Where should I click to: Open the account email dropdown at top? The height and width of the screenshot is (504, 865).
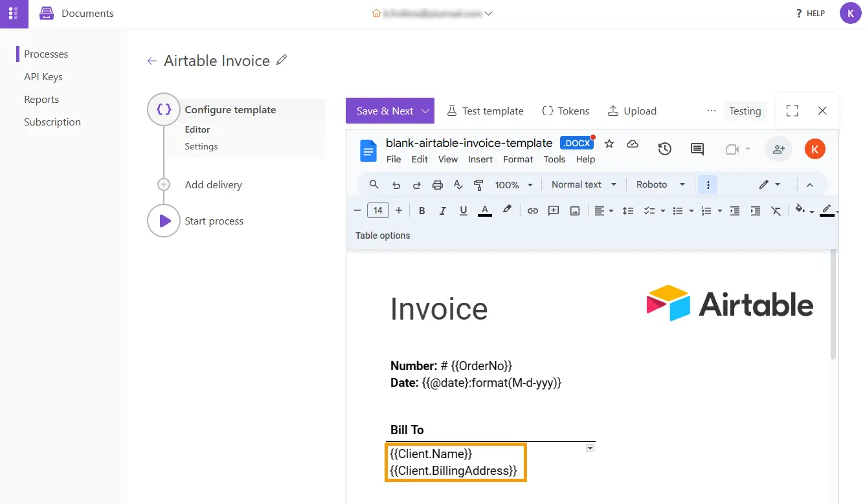489,13
